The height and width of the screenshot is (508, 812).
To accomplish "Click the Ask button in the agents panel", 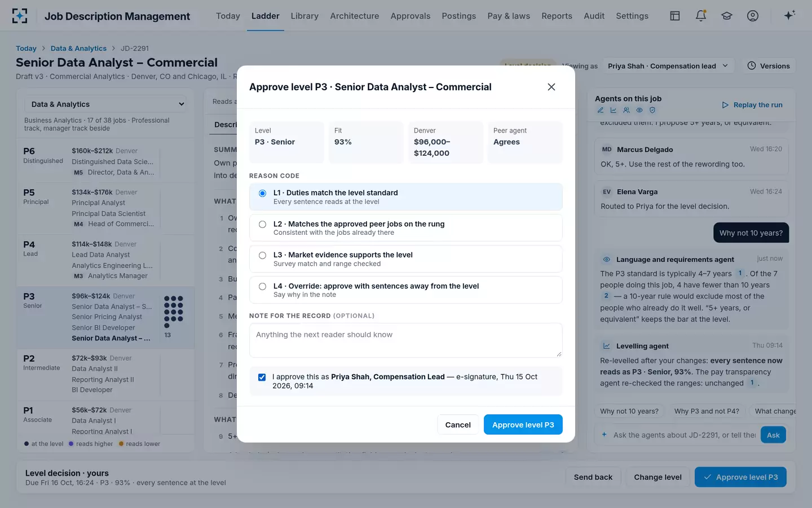I will pyautogui.click(x=773, y=435).
